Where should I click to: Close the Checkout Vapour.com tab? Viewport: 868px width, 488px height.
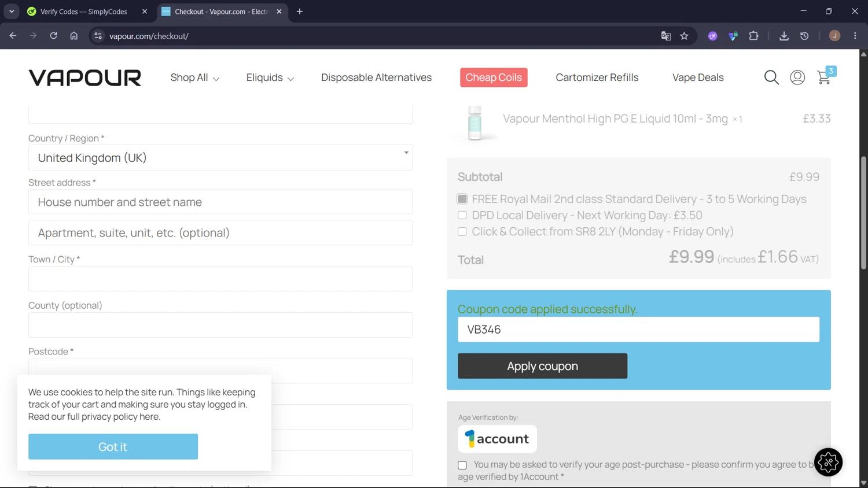pos(279,12)
